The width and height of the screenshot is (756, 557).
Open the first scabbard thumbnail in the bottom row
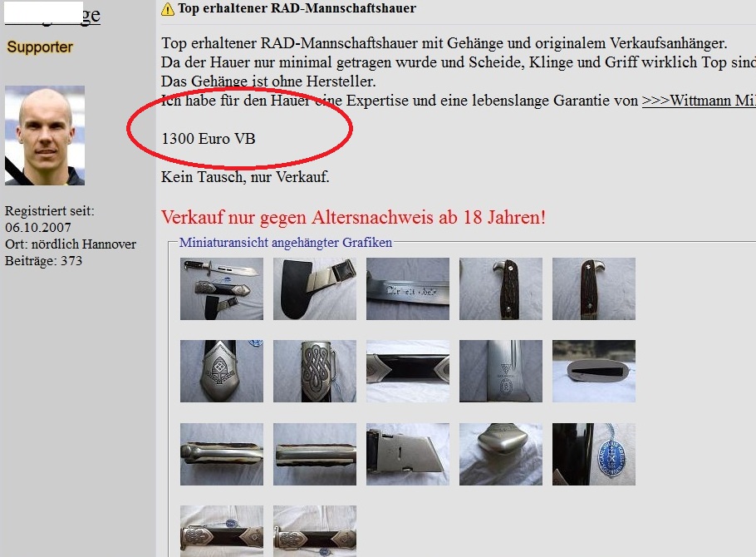coord(222,531)
